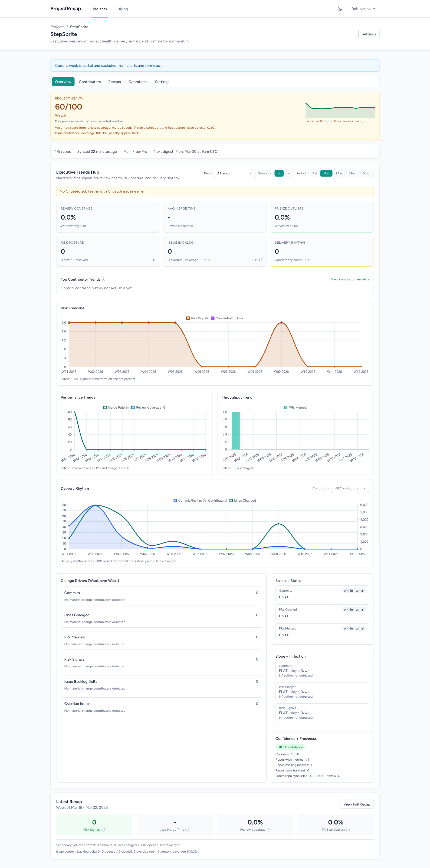This screenshot has height=868, width=430.
Task: Click info icon next to PR Size Outliers
Action: tap(348, 830)
